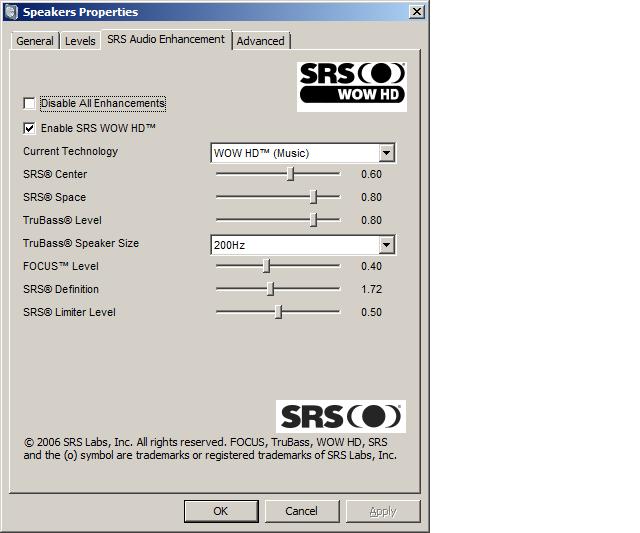Click the SRS WOW HD logo
The height and width of the screenshot is (533, 640).
[352, 87]
